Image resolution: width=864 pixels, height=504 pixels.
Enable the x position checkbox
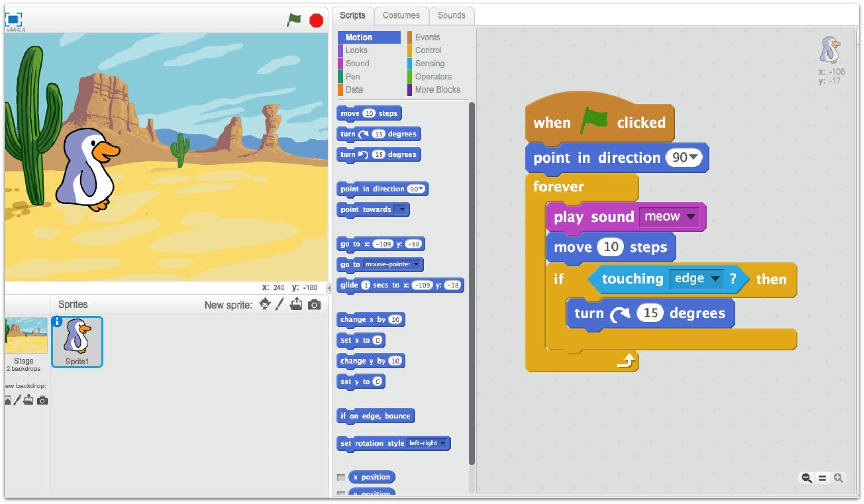tap(341, 477)
